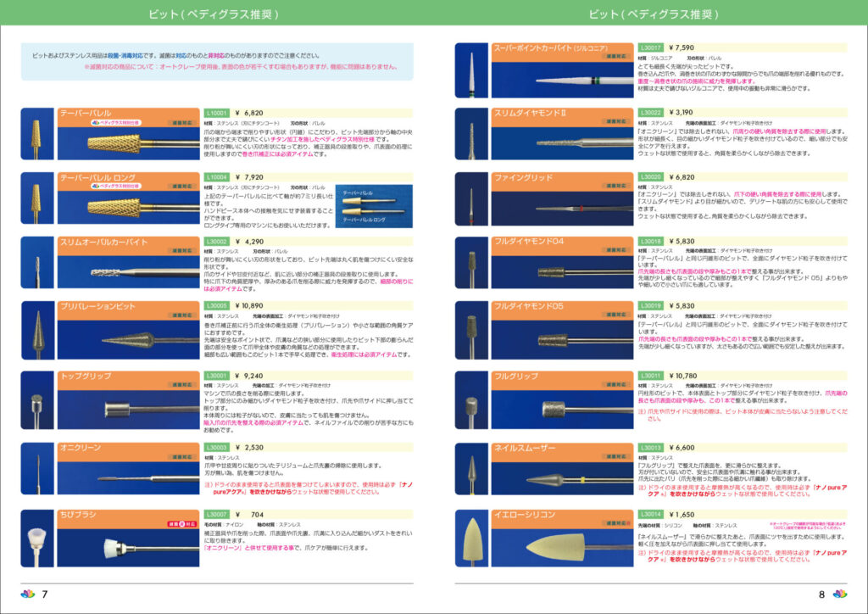This screenshot has width=868, height=614.
Task: Click the small トップグリップ thumbnail
Action: click(x=37, y=399)
